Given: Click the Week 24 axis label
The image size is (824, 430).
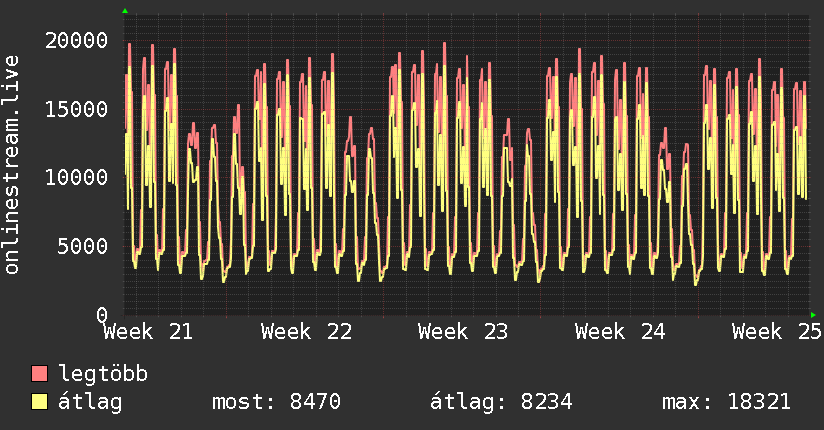Looking at the screenshot, I should (x=620, y=332).
